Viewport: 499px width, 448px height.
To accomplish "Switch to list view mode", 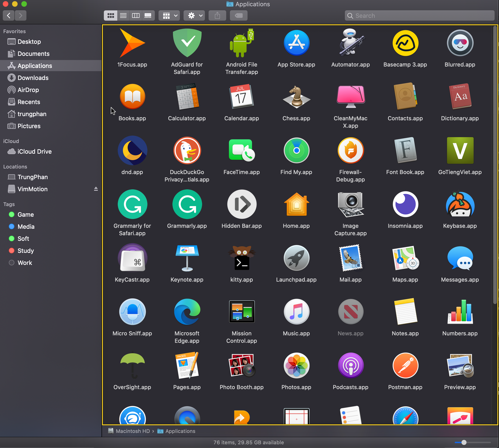I will click(x=123, y=16).
